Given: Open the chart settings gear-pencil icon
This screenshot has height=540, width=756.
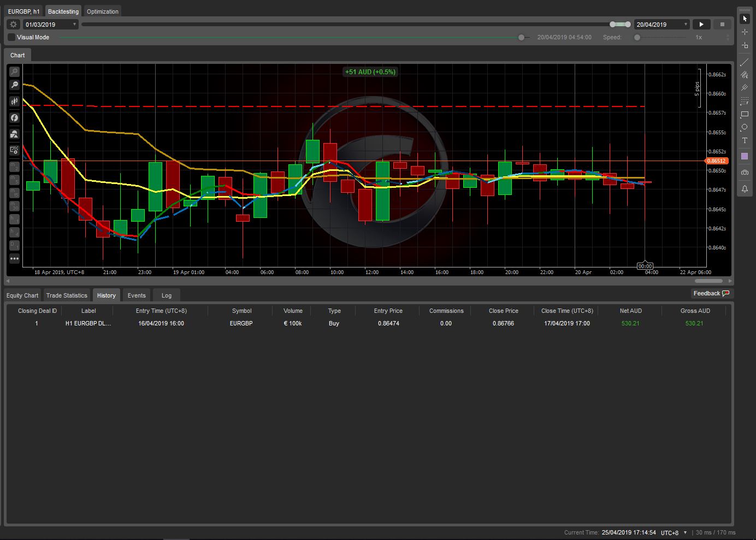Looking at the screenshot, I should (14, 150).
